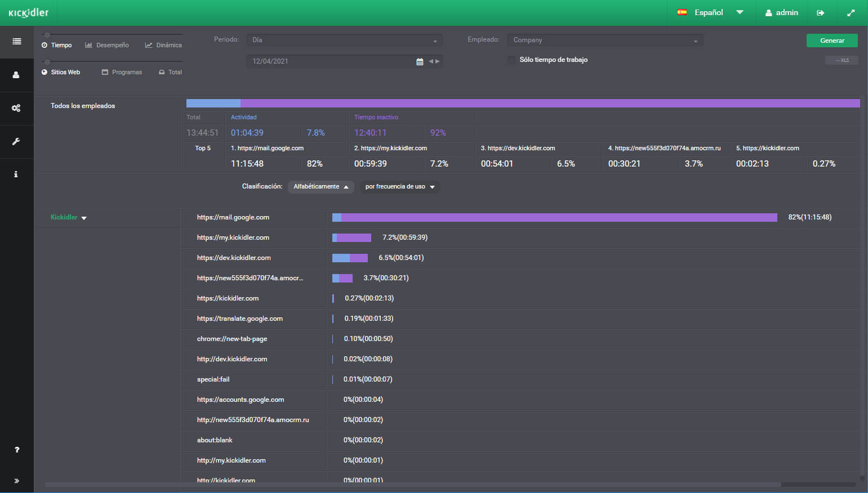Click the https://my.kickidler.com row
868x493 pixels.
(x=520, y=237)
